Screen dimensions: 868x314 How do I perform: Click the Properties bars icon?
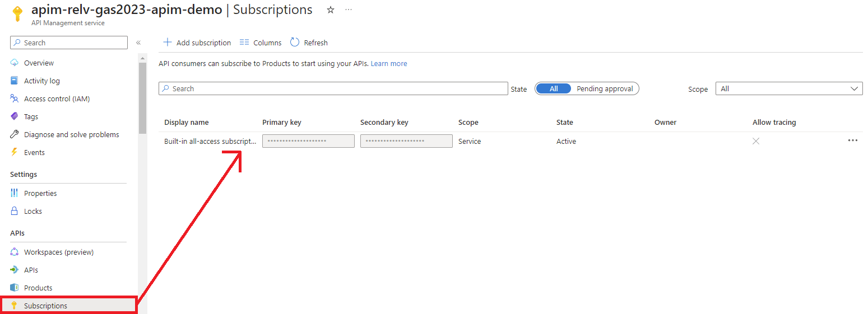15,193
